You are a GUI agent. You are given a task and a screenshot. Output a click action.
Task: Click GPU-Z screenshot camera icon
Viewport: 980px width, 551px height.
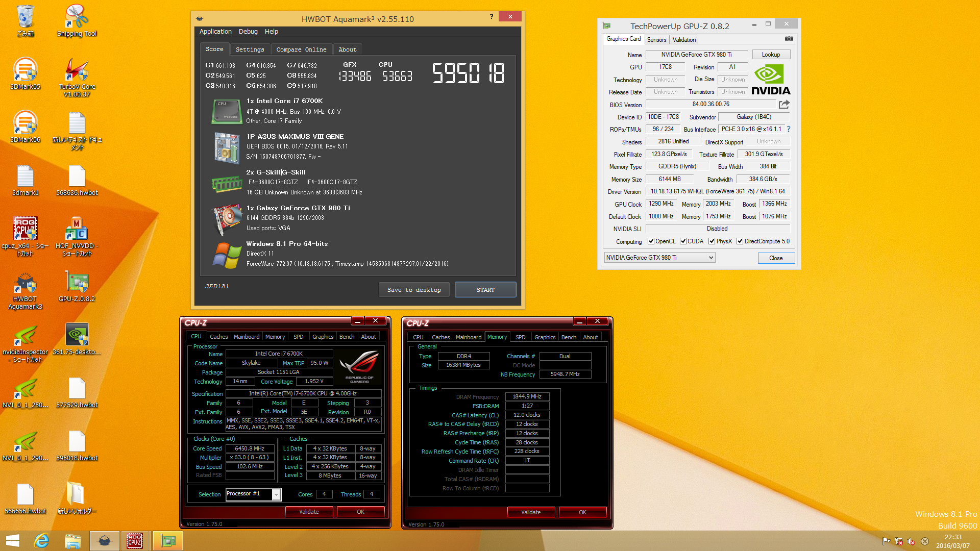coord(789,39)
